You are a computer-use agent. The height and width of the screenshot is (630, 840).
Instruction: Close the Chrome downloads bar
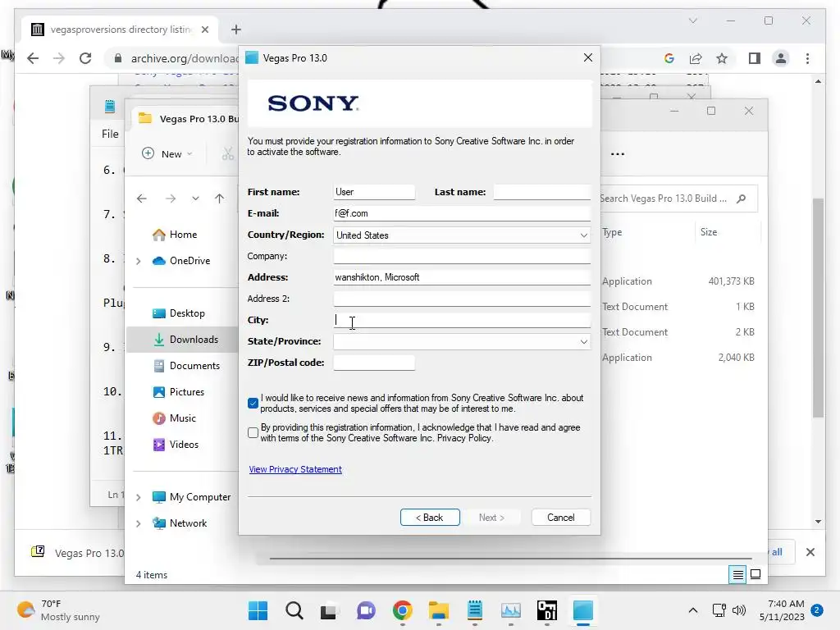coord(810,552)
